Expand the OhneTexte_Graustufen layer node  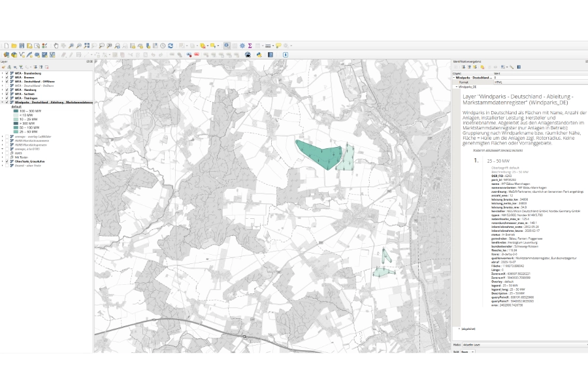tap(3, 161)
